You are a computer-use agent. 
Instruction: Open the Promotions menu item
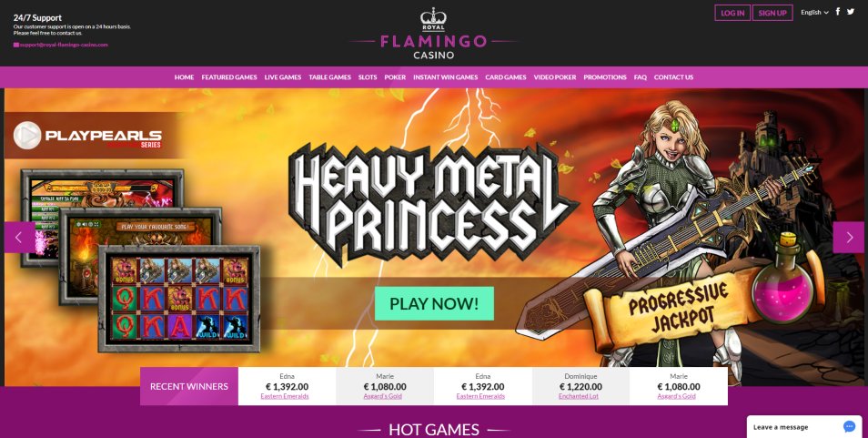tap(604, 77)
